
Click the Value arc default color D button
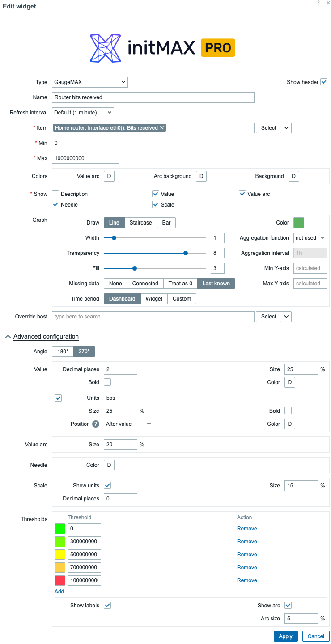coord(109,176)
